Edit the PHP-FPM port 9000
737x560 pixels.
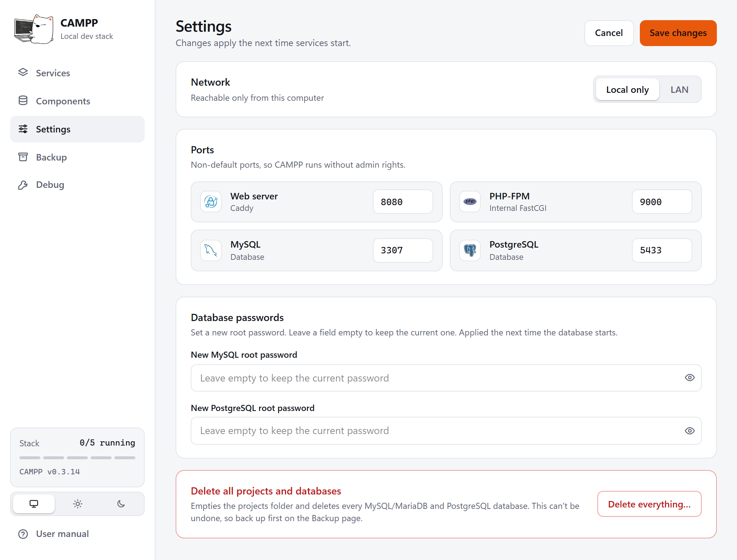click(x=662, y=202)
